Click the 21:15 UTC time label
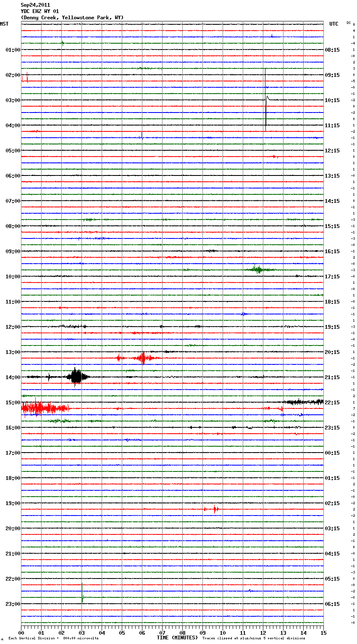This screenshot has height=644, width=357. 332,377
